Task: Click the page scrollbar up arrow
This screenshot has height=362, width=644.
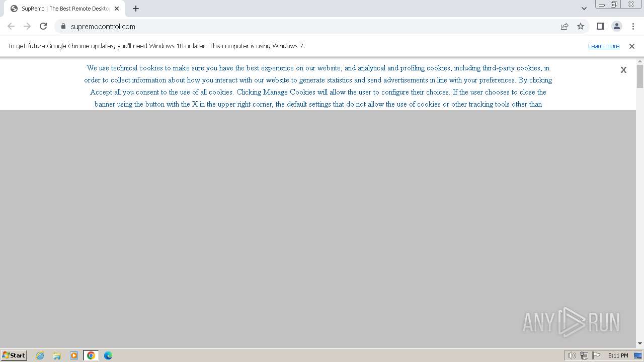Action: [x=640, y=61]
